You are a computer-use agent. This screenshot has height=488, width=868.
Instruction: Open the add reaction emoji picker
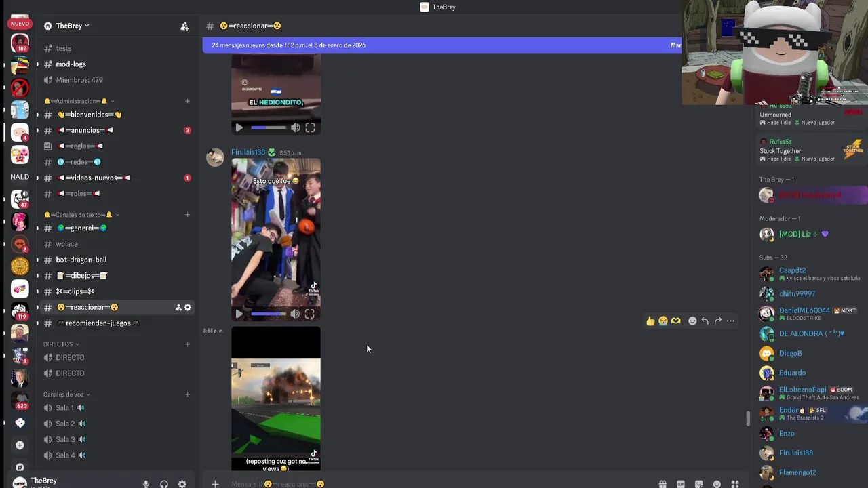point(692,321)
